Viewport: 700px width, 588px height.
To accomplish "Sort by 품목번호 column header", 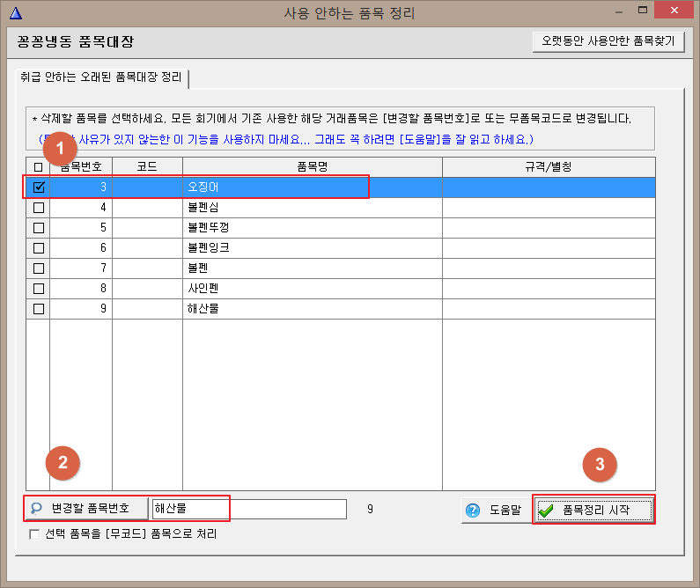I will coord(81,167).
